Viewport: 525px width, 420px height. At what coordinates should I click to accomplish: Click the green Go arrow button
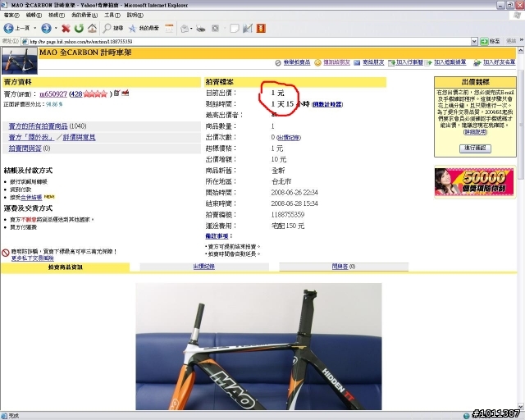tap(484, 41)
